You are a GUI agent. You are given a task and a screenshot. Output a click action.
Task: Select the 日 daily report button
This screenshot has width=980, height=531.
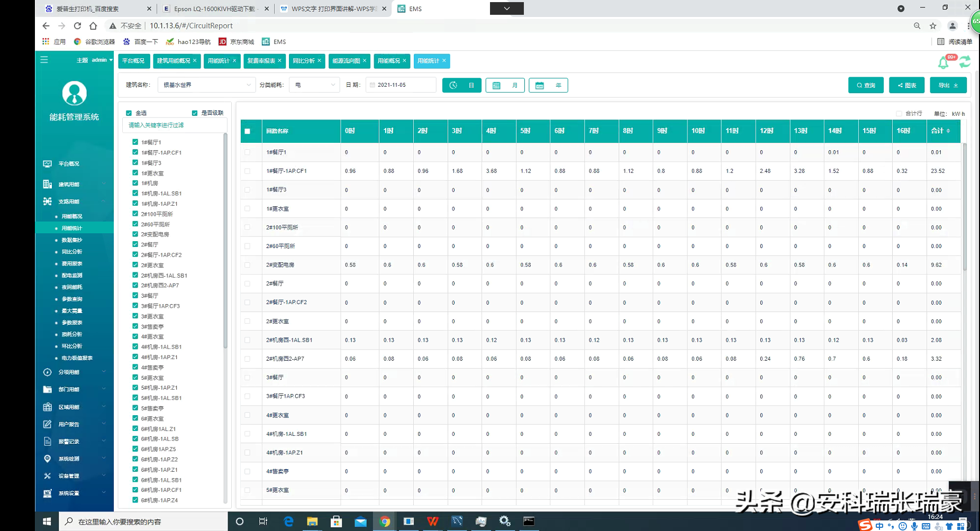pos(462,85)
